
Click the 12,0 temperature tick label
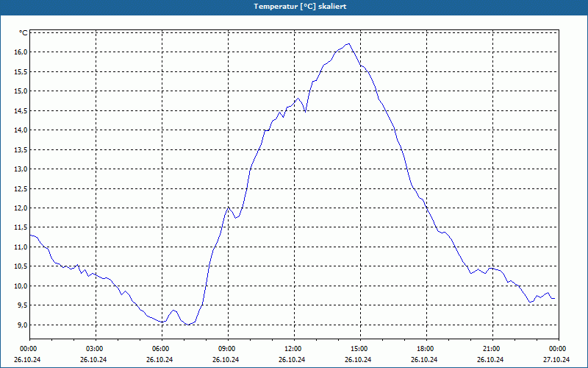tap(21, 208)
